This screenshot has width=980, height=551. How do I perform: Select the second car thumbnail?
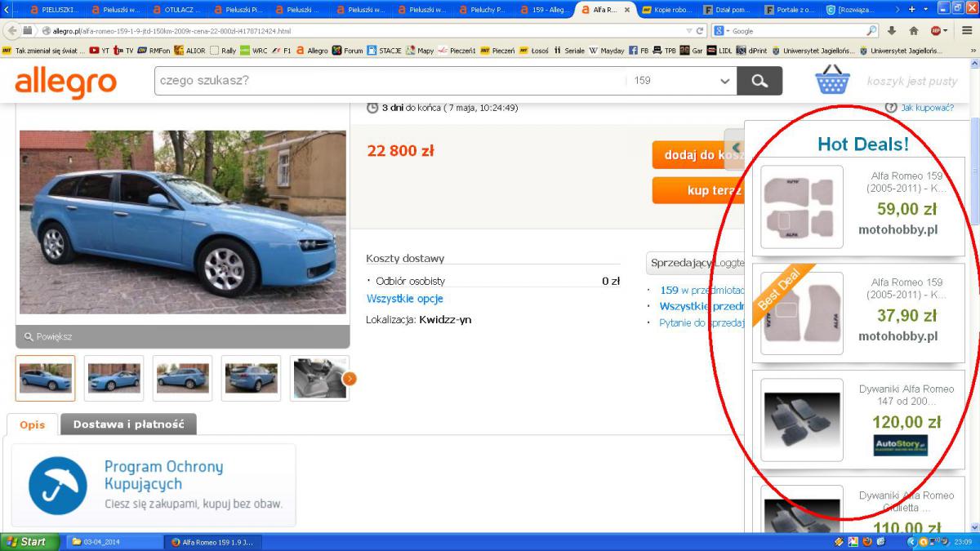114,378
